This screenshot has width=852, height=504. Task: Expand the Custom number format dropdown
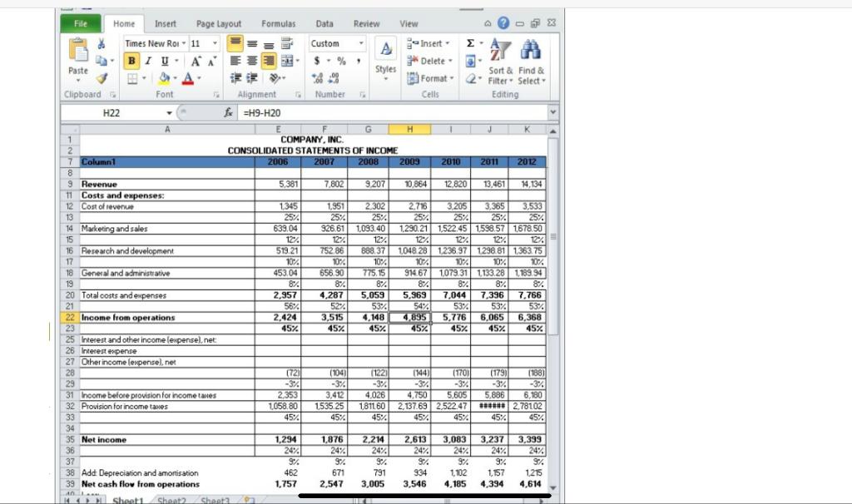[360, 42]
